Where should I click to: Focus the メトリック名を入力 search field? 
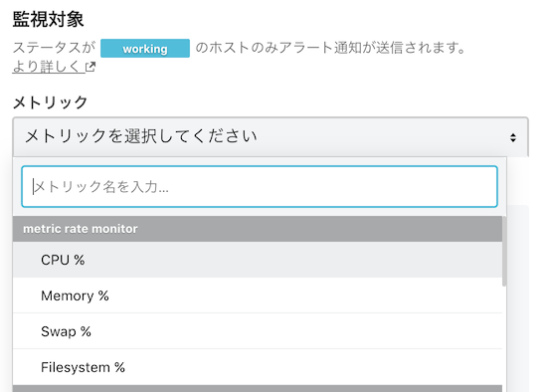[x=260, y=187]
